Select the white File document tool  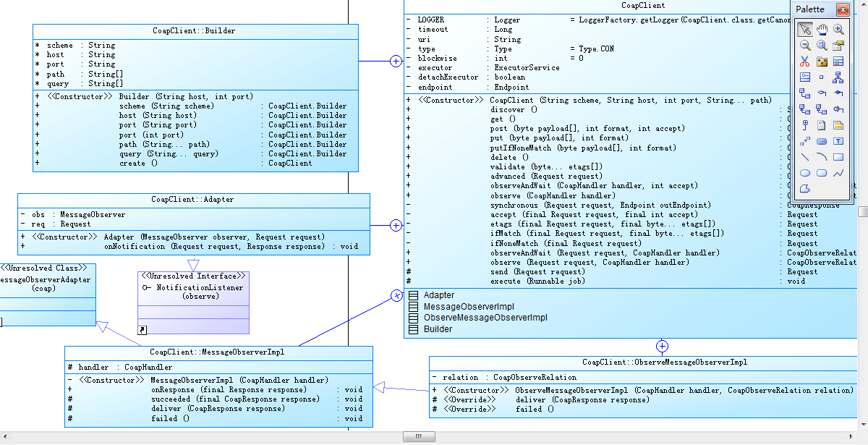tap(822, 124)
